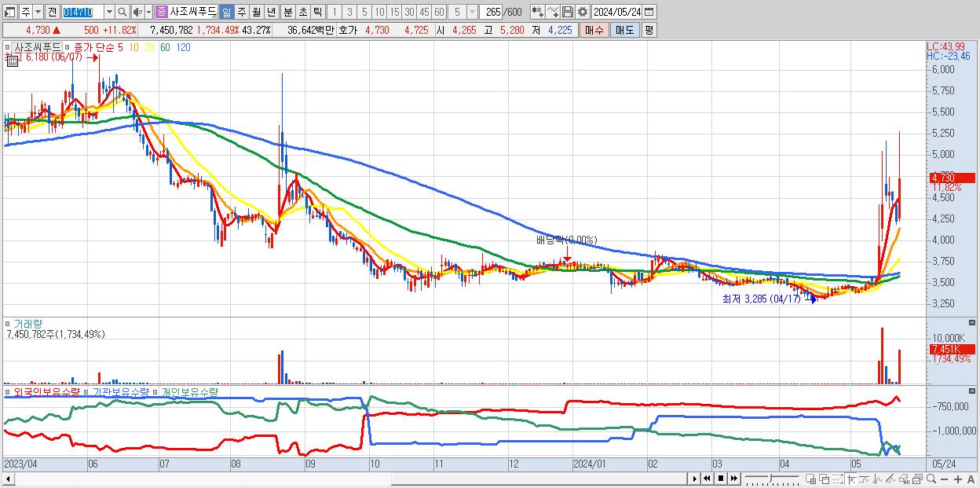The image size is (980, 488).
Task: Open the calendar date picker icon
Action: click(649, 12)
